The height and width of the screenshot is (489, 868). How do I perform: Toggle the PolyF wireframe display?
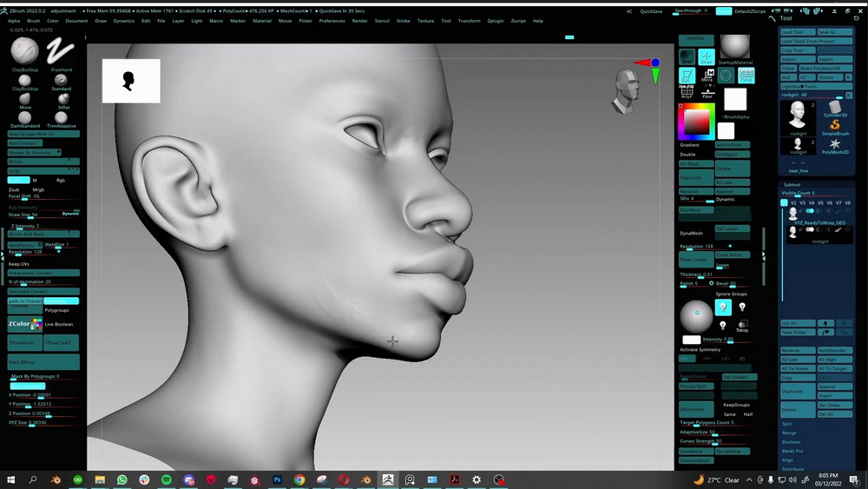(x=687, y=93)
